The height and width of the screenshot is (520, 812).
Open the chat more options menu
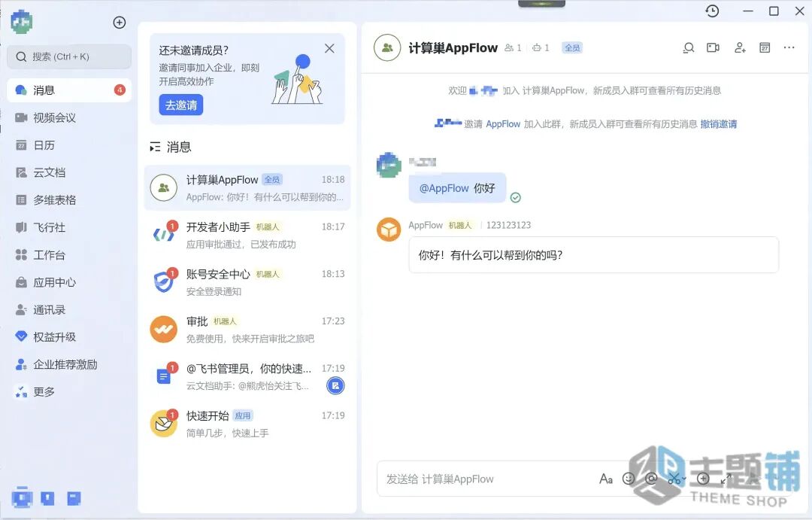(x=789, y=47)
